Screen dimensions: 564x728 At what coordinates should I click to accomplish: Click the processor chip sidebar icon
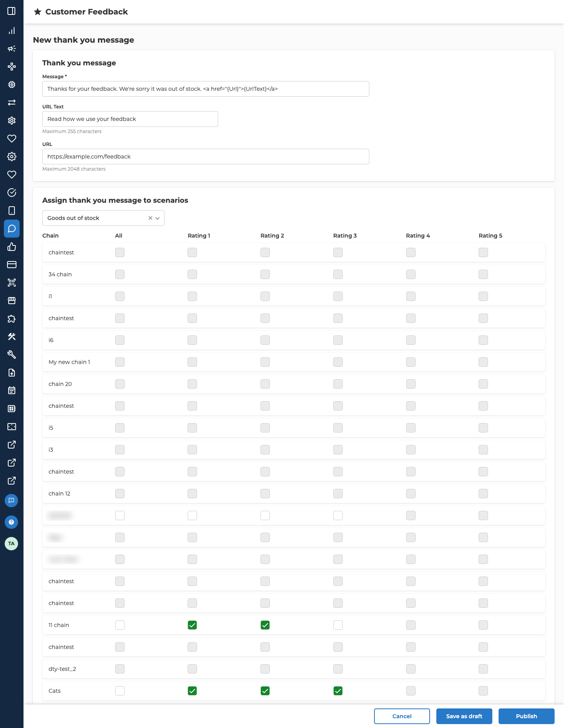pyautogui.click(x=12, y=85)
